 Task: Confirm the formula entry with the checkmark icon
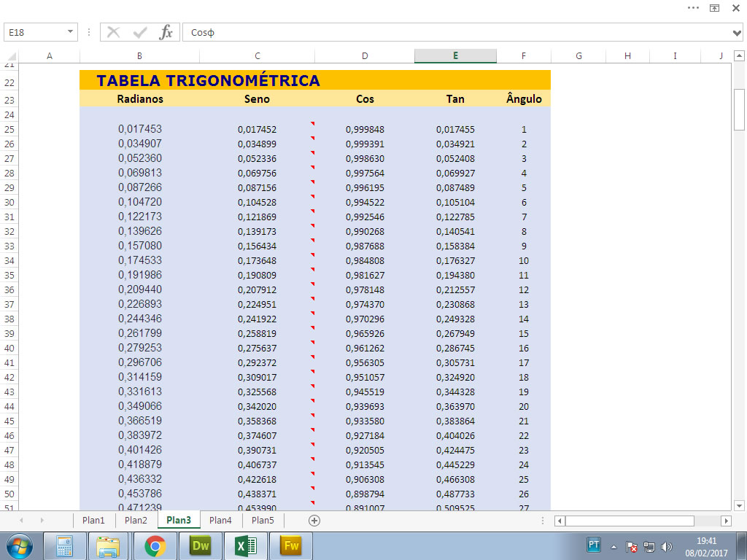tap(140, 32)
